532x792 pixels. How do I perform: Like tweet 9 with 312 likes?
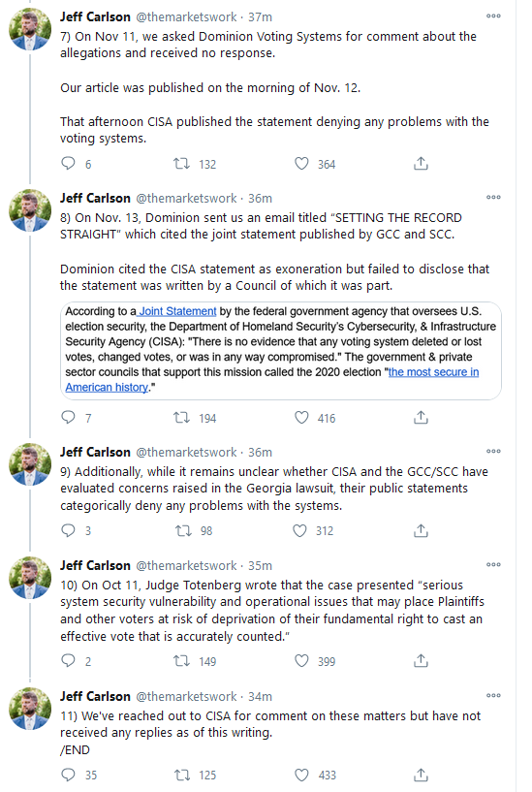pos(299,530)
